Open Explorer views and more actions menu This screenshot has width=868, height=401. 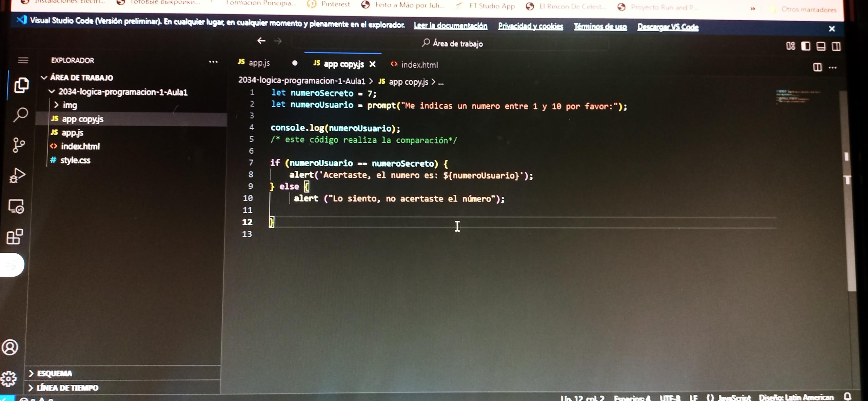click(x=213, y=62)
